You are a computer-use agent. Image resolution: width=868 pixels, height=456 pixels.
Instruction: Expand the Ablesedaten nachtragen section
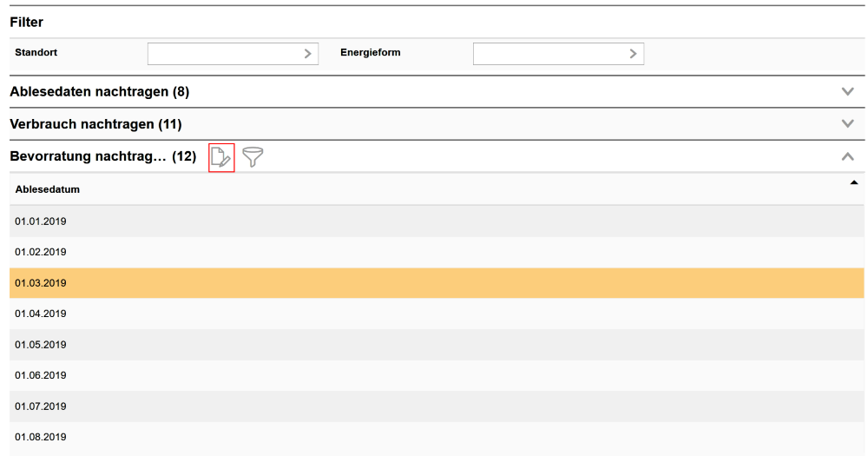847,91
